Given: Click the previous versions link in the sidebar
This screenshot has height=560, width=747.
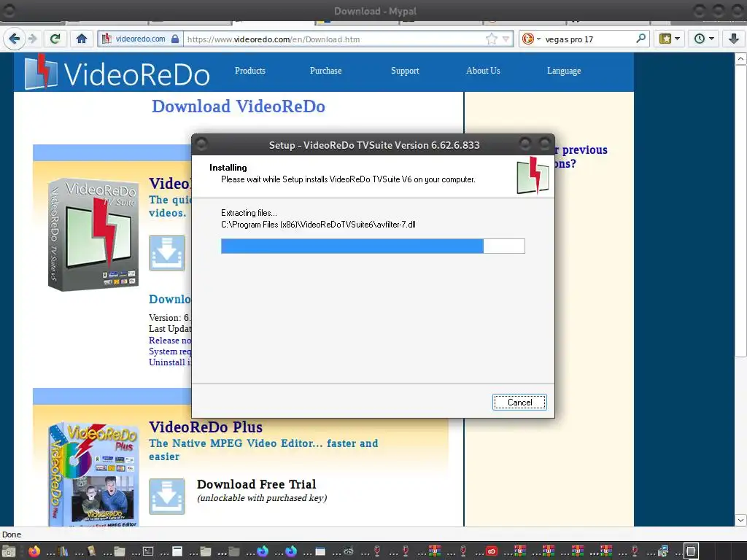Looking at the screenshot, I should point(581,156).
